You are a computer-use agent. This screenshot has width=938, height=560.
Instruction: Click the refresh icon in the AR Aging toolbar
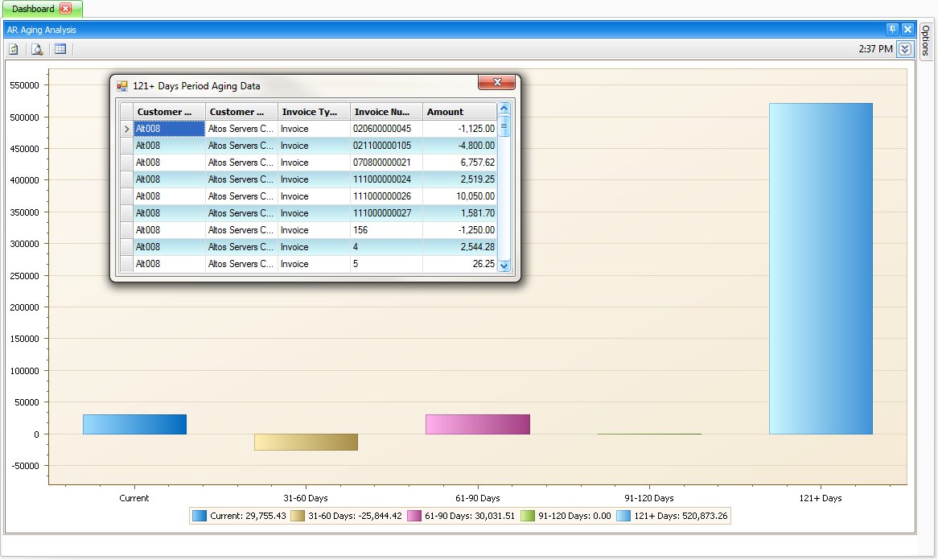(x=14, y=49)
